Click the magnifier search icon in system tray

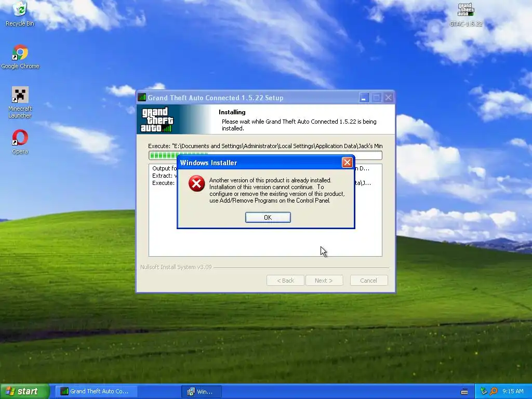[494, 391]
